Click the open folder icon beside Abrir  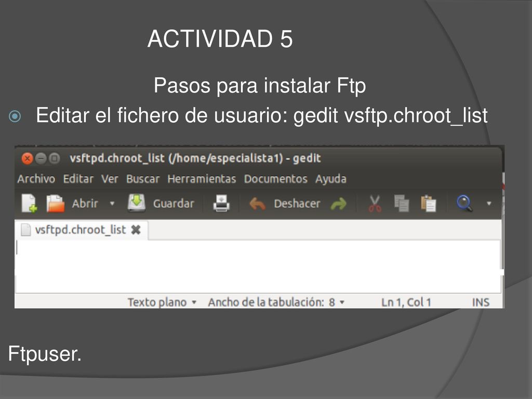point(55,203)
